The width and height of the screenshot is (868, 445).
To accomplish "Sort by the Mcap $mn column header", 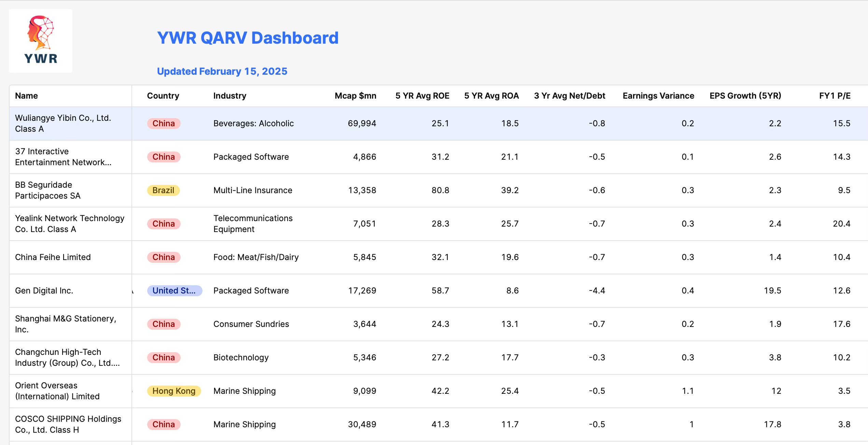I will pos(355,96).
